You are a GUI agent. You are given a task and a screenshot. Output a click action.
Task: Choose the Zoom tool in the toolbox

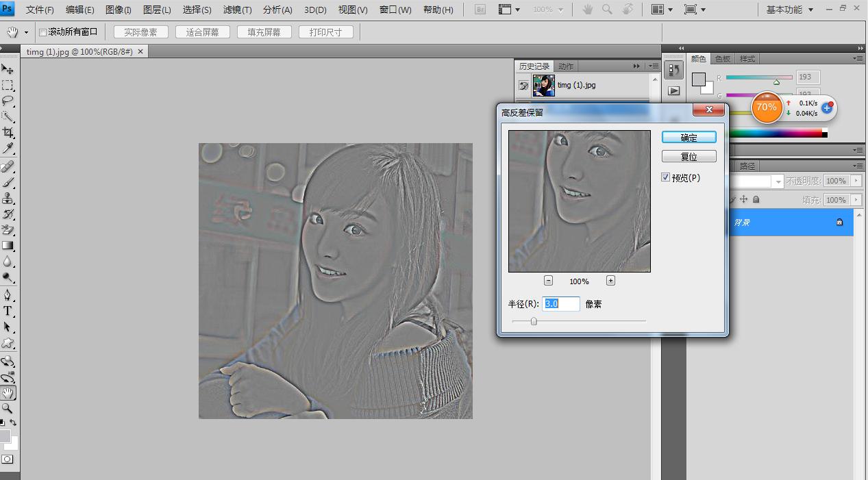pyautogui.click(x=8, y=408)
